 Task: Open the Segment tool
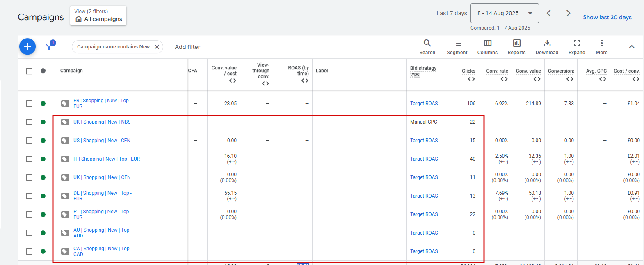pyautogui.click(x=457, y=47)
